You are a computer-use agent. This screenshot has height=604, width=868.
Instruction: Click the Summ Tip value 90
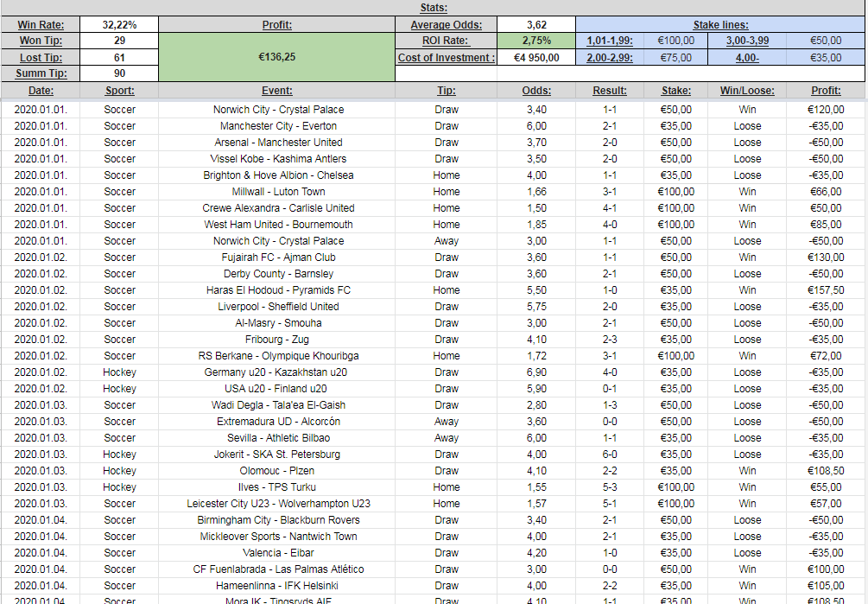119,74
